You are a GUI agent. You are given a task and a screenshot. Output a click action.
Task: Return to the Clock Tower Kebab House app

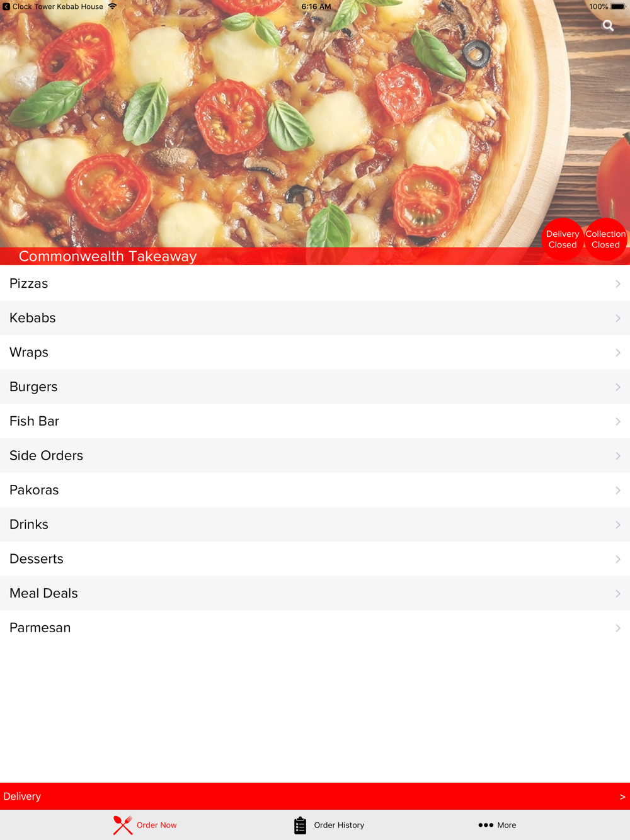pos(53,6)
